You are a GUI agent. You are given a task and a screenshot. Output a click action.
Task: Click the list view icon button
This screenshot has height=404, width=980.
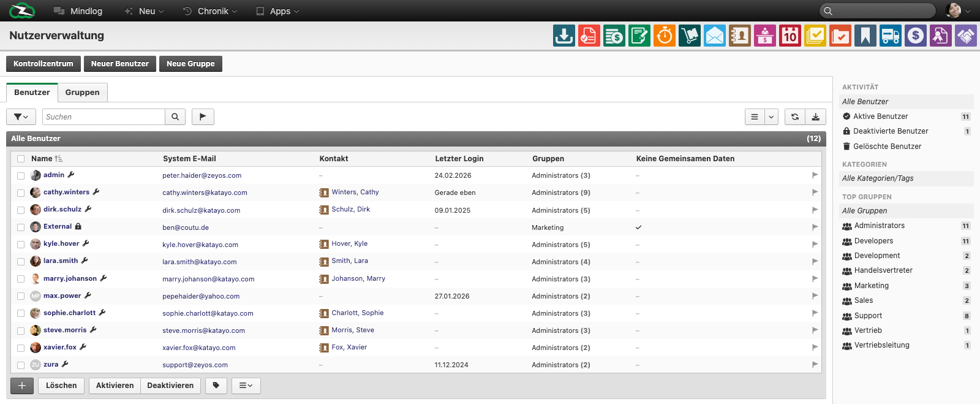pos(755,116)
